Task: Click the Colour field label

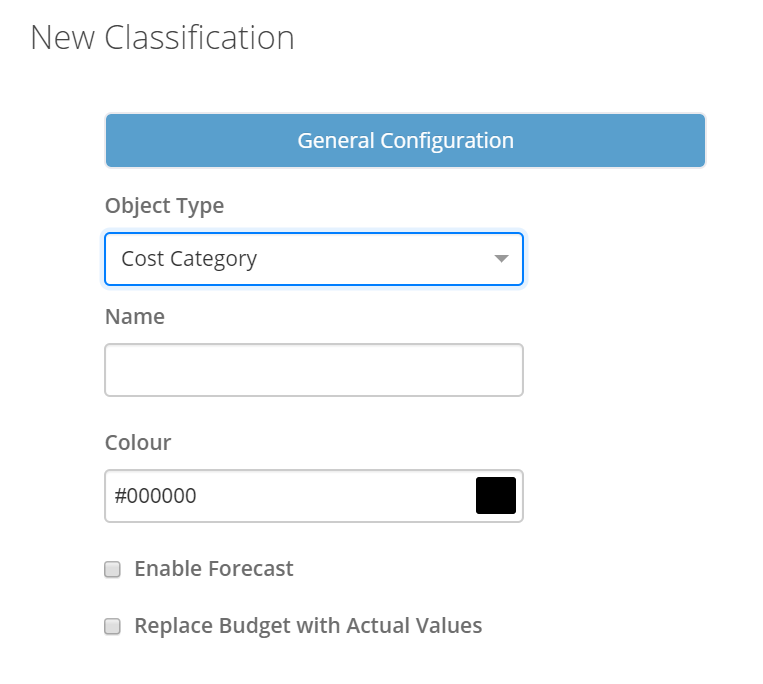Action: [x=138, y=442]
